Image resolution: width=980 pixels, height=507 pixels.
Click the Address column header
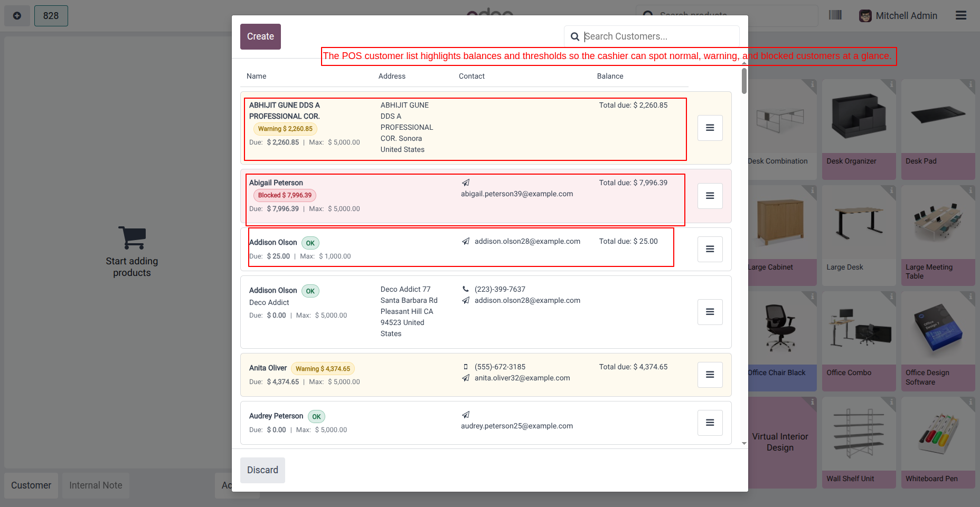pos(392,76)
